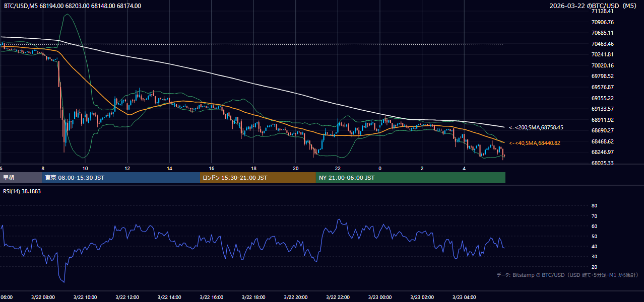
Task: Click the BTC/USD,M5 OHLC header text
Action: pyautogui.click(x=73, y=6)
